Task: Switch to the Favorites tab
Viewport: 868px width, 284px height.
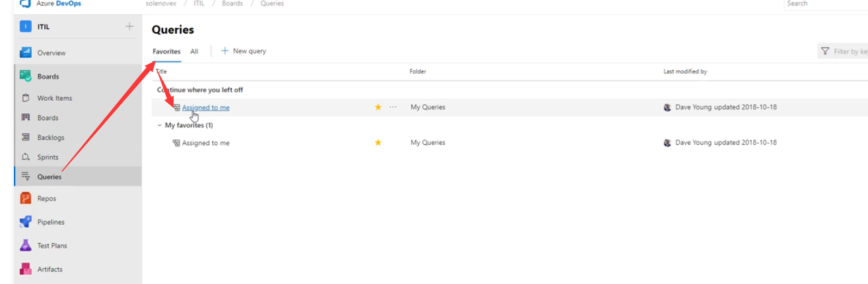Action: [166, 51]
